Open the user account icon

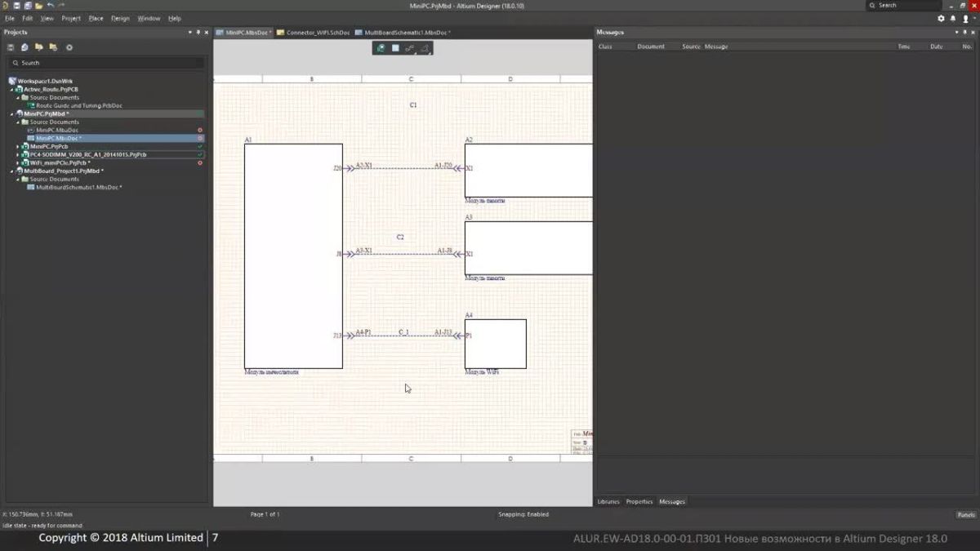[964, 18]
